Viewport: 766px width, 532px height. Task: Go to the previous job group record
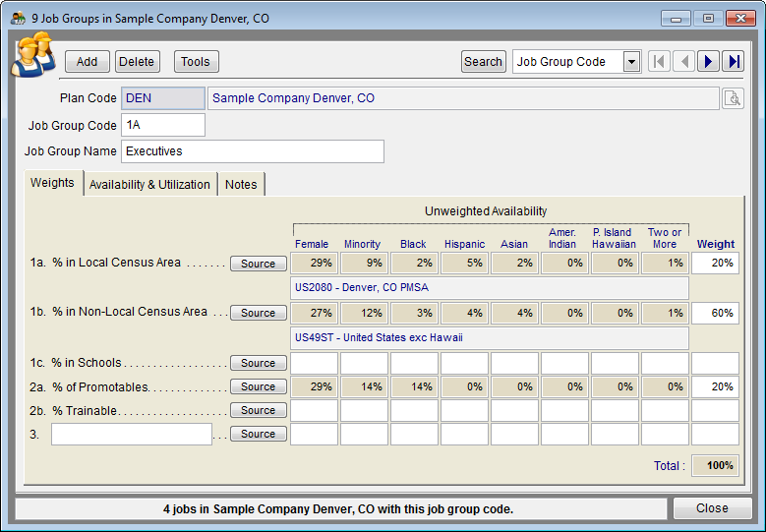pos(683,62)
